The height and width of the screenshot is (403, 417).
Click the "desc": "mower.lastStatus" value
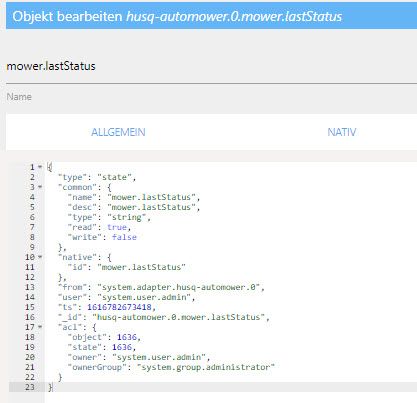(151, 207)
